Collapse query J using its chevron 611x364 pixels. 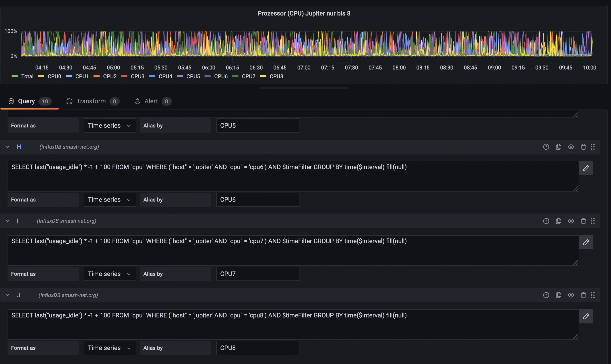pyautogui.click(x=7, y=295)
